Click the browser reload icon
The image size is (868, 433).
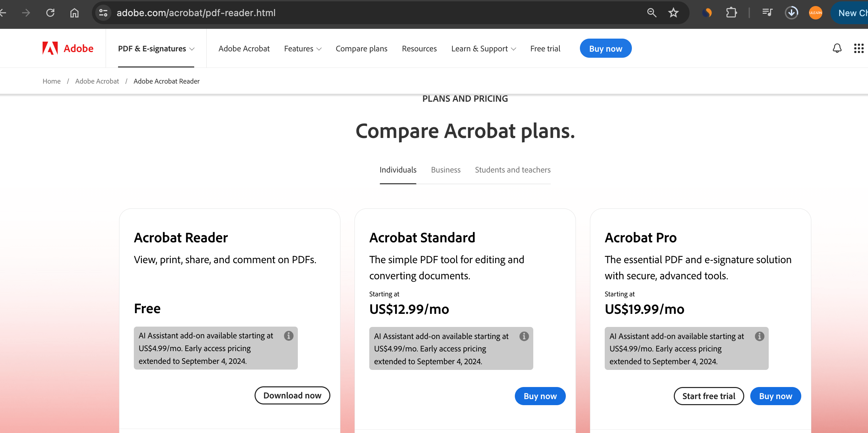pos(50,13)
